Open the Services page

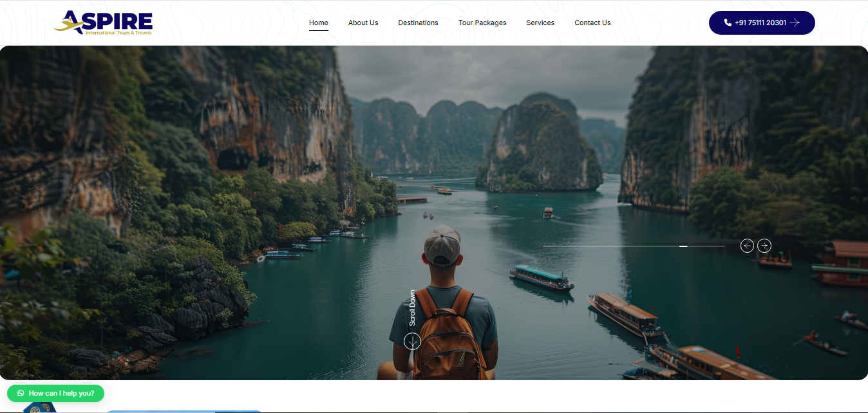pyautogui.click(x=540, y=23)
